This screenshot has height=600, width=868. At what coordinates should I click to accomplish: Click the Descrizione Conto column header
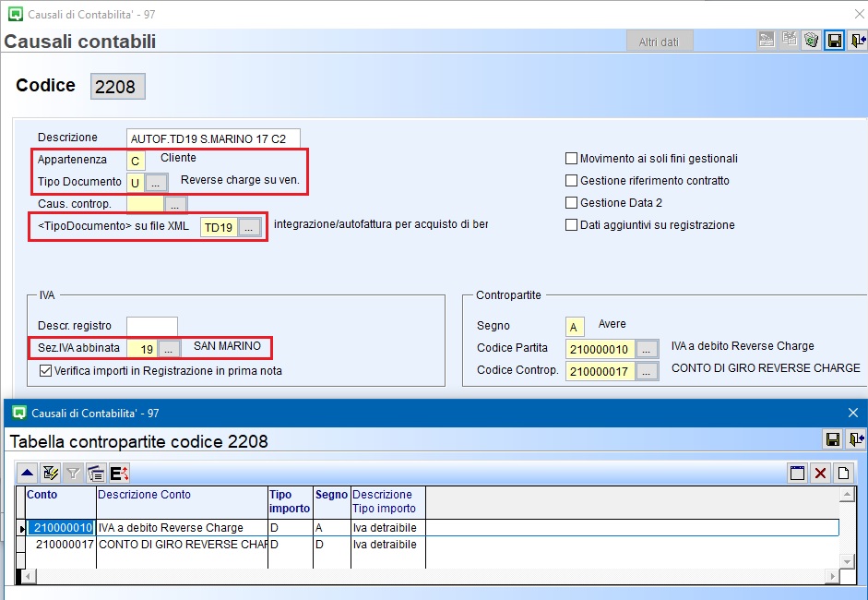[182, 502]
